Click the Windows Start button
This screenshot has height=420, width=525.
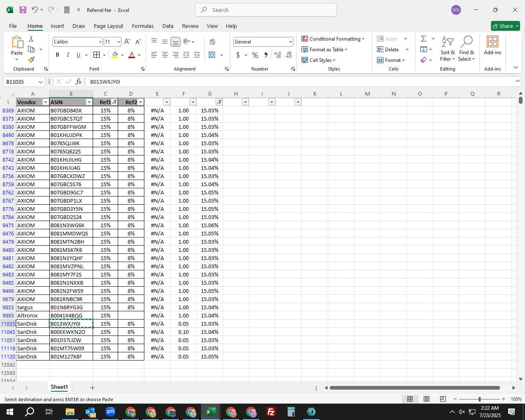tap(9, 412)
